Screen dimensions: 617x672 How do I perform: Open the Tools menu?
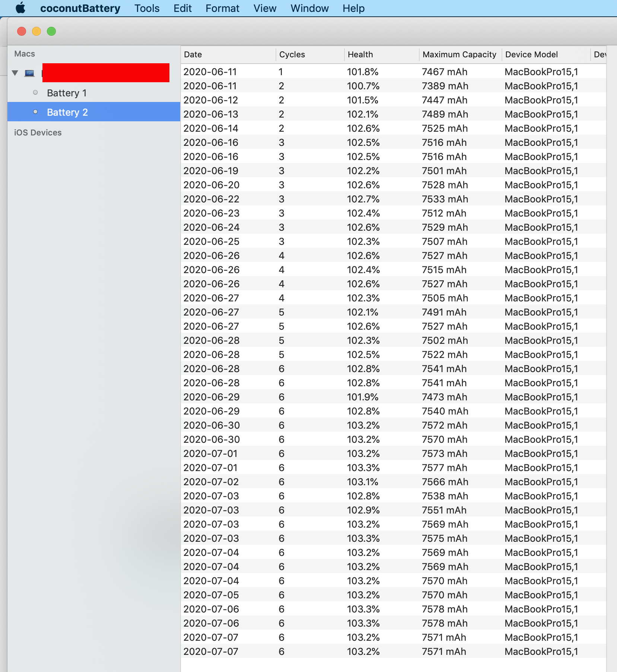(147, 8)
